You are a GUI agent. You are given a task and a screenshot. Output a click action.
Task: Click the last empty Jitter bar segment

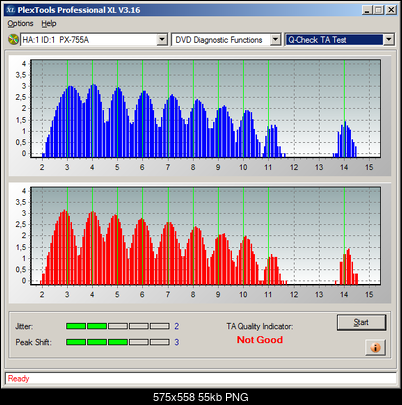click(x=160, y=326)
